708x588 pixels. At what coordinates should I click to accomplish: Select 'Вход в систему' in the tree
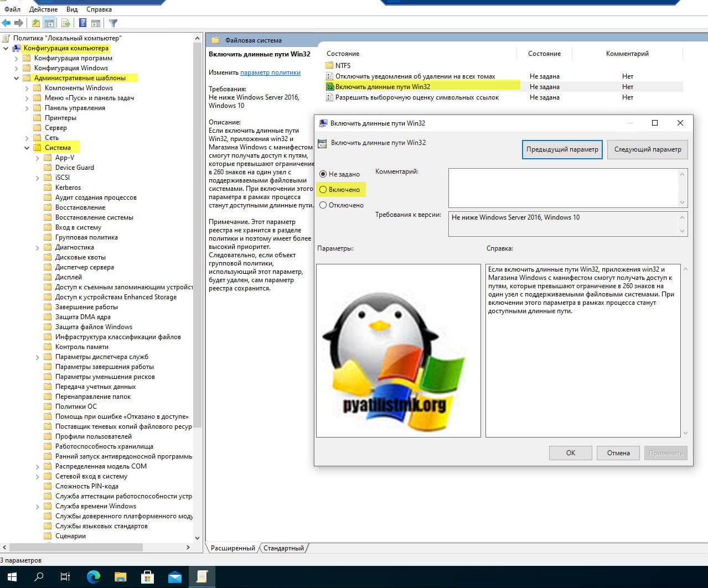tap(78, 227)
